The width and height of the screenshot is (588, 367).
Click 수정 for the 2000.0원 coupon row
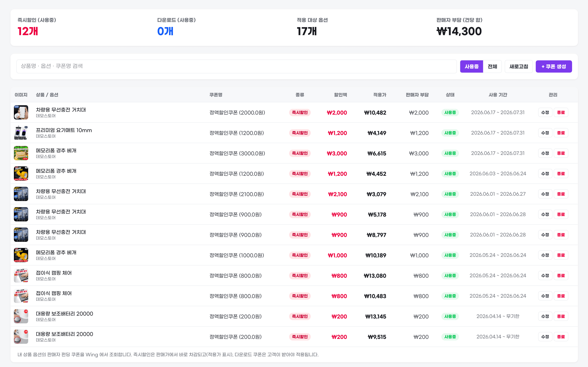(x=545, y=112)
